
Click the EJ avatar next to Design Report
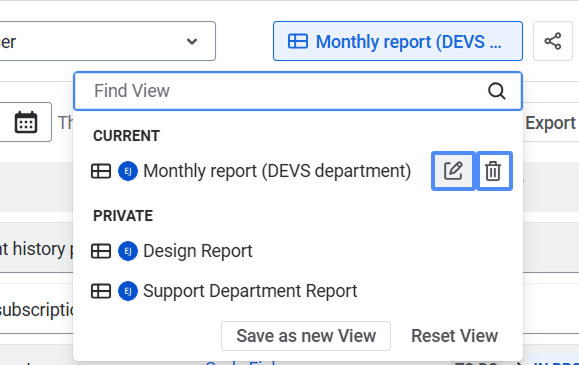click(x=128, y=251)
